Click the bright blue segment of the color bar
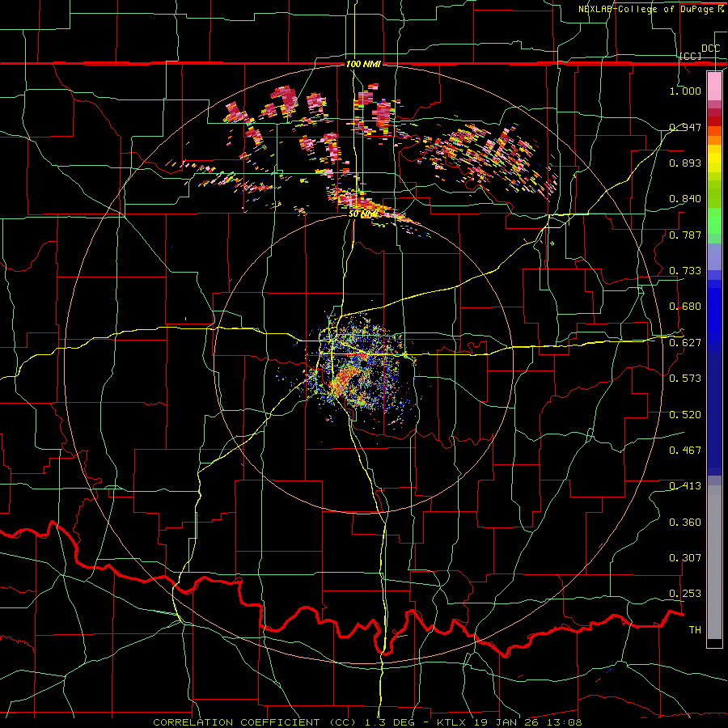728x728 pixels. click(x=714, y=315)
